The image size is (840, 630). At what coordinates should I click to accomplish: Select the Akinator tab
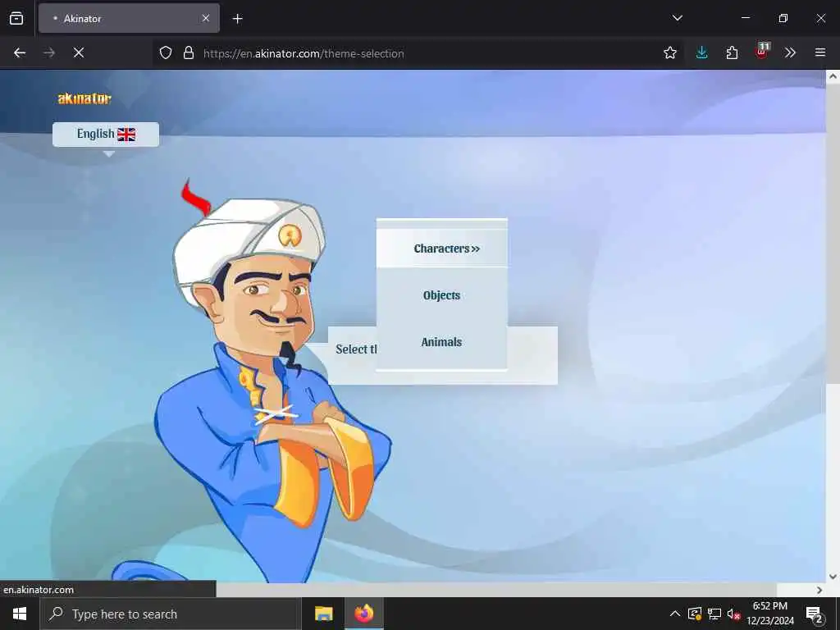[x=129, y=18]
